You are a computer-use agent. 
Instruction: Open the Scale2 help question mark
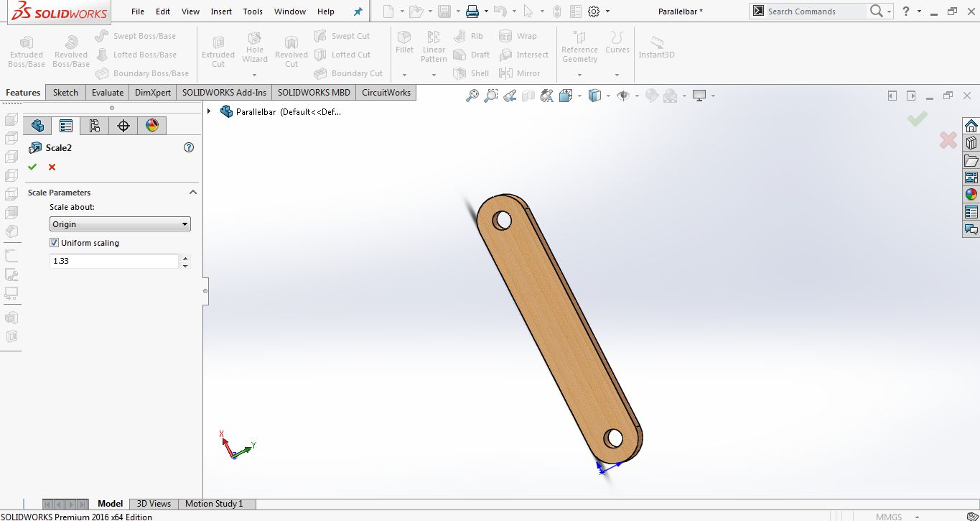(189, 147)
